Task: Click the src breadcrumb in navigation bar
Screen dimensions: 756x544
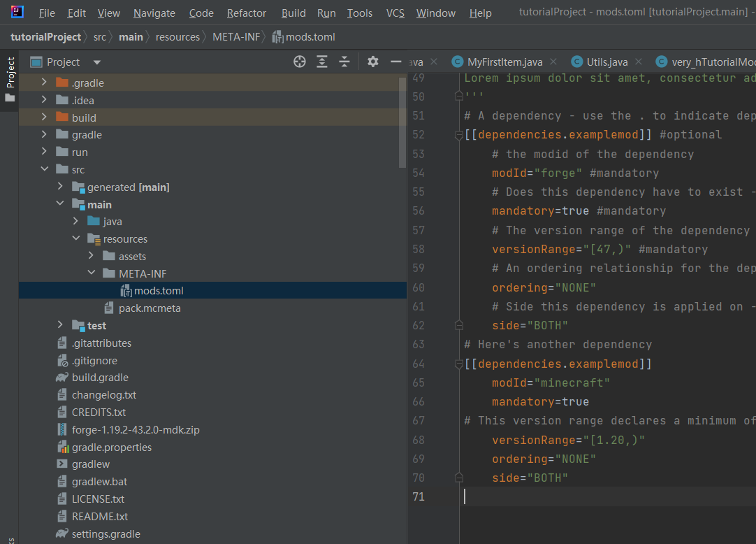Action: tap(100, 37)
